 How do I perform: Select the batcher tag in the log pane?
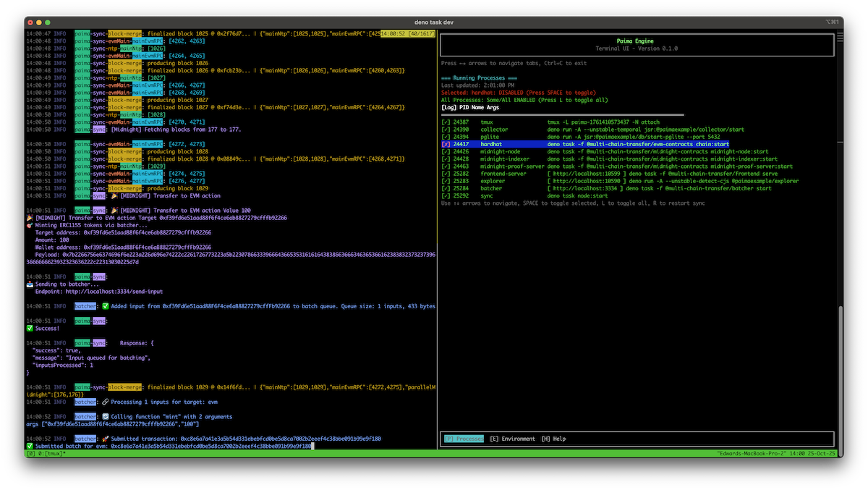click(x=85, y=306)
